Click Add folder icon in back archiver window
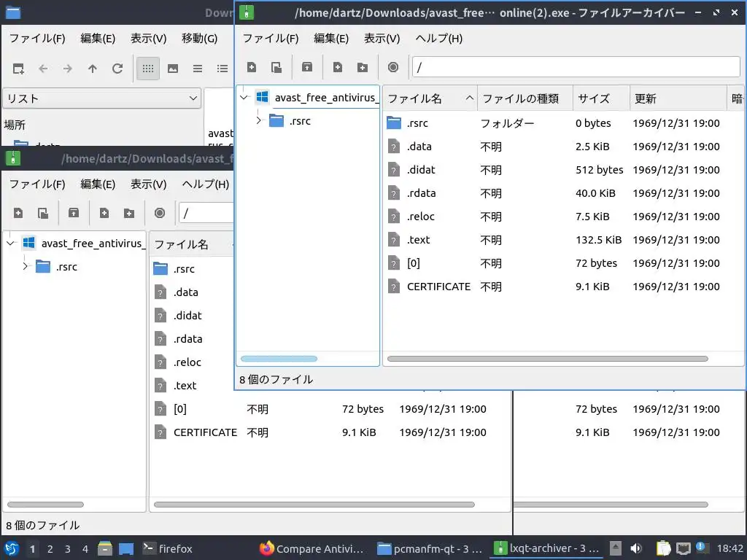The width and height of the screenshot is (747, 560). click(129, 214)
